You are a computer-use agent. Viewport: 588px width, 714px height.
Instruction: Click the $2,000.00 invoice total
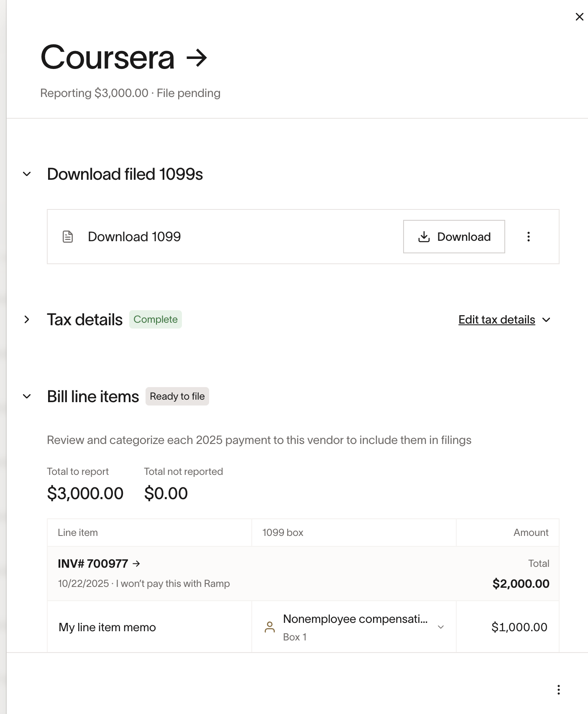(521, 584)
